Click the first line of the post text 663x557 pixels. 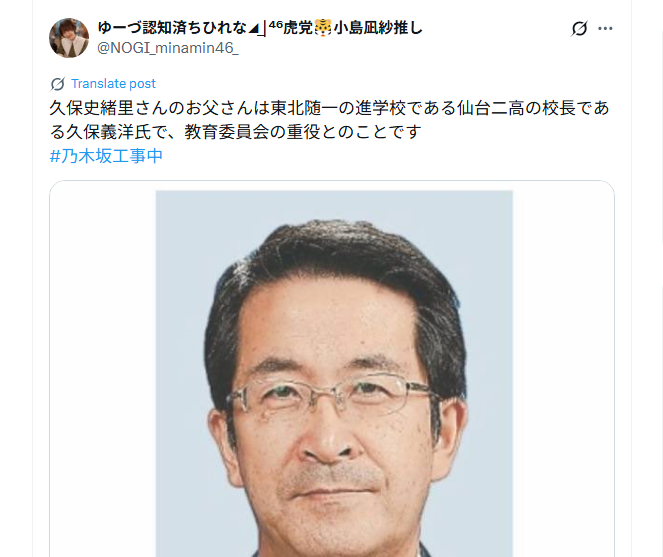[329, 108]
